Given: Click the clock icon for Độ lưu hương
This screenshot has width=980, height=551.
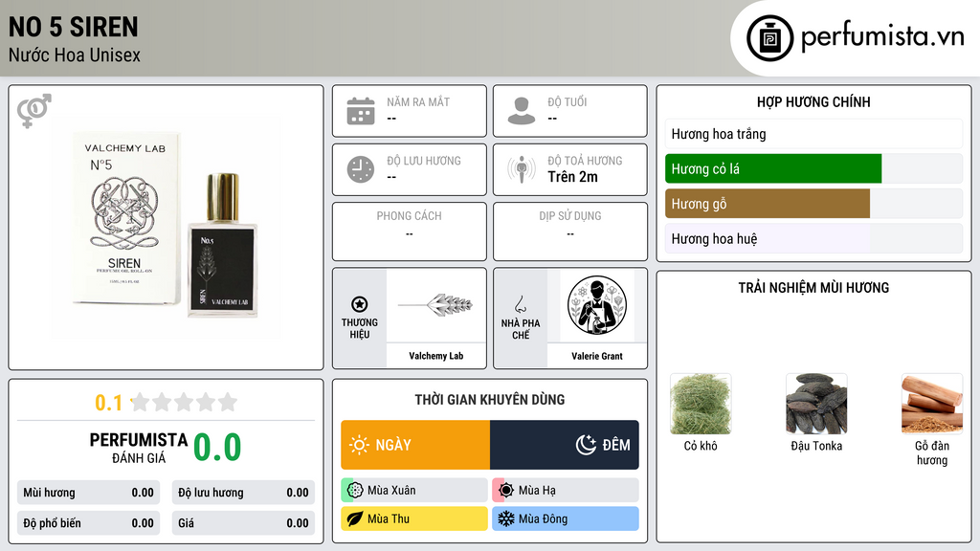Looking at the screenshot, I should tap(361, 169).
